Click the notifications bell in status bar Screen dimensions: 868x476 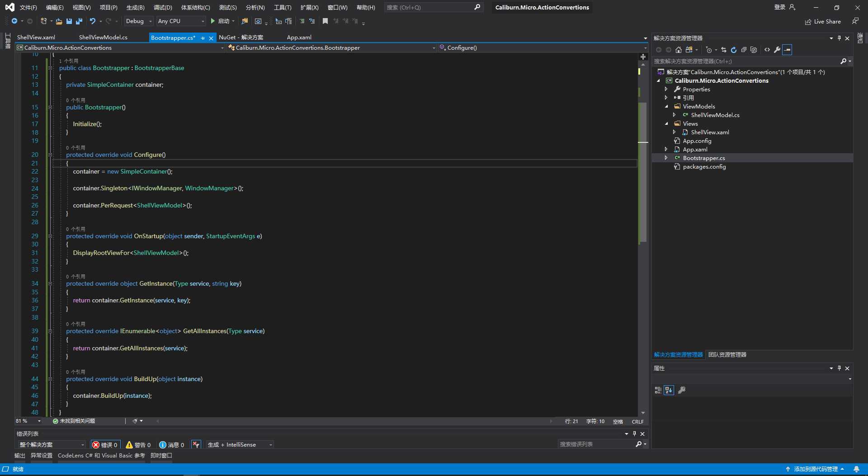click(856, 469)
